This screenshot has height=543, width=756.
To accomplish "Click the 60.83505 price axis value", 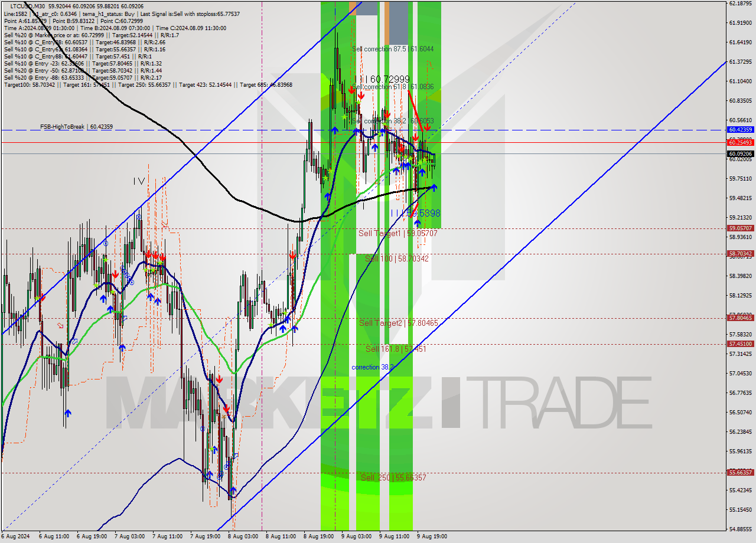I will click(740, 101).
